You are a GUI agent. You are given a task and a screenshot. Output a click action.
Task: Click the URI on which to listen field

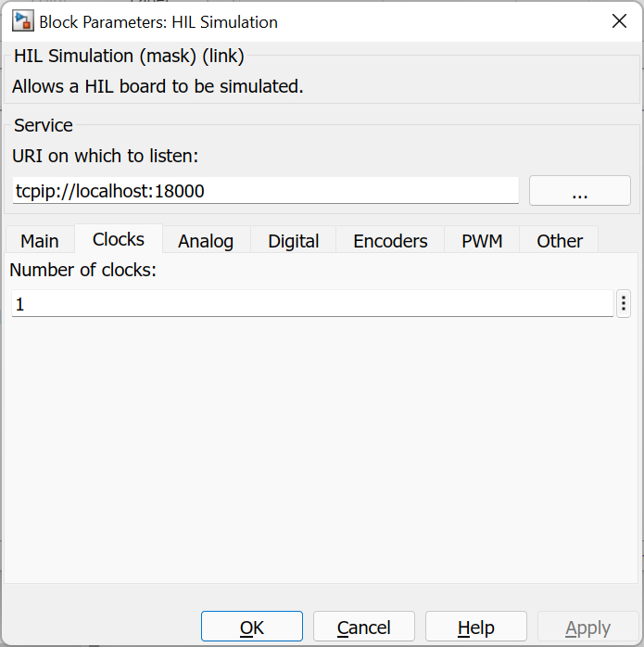tap(266, 191)
